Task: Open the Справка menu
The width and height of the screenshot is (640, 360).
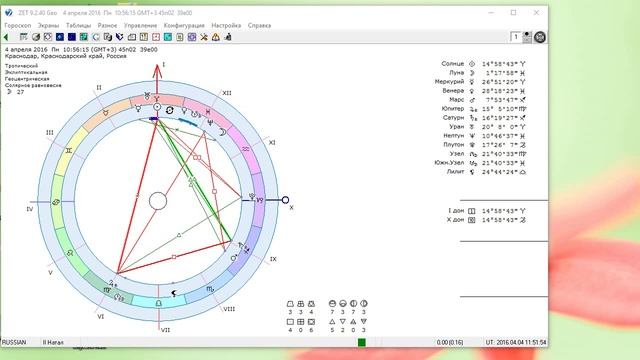Action: [259, 25]
